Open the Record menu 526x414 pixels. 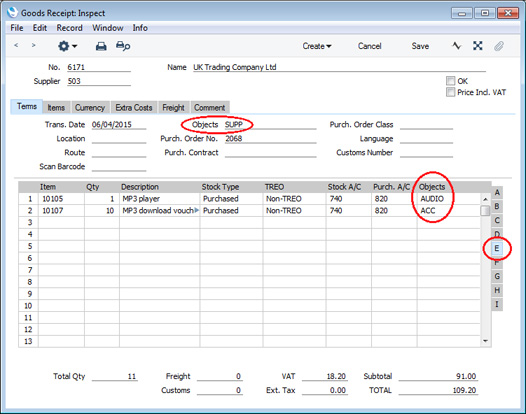pyautogui.click(x=69, y=28)
